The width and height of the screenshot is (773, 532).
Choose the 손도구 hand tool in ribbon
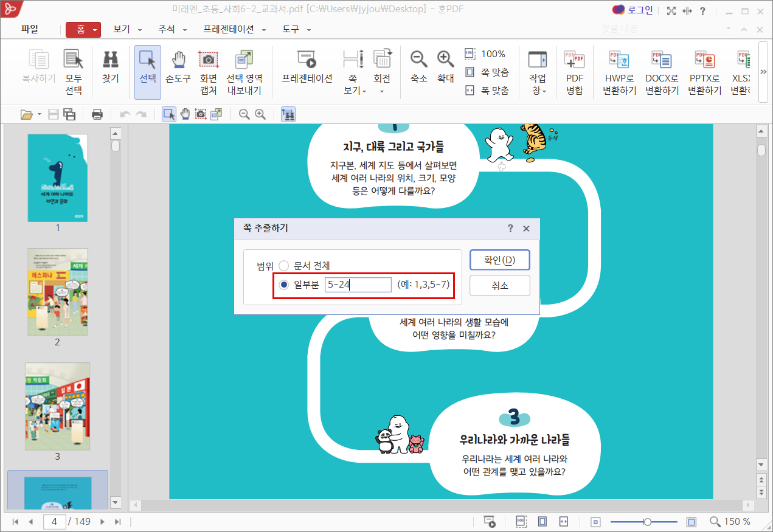coord(178,67)
